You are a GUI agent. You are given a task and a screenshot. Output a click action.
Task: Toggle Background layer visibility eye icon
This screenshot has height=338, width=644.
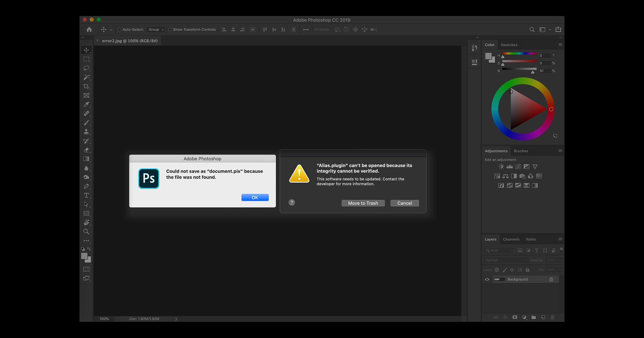point(486,279)
